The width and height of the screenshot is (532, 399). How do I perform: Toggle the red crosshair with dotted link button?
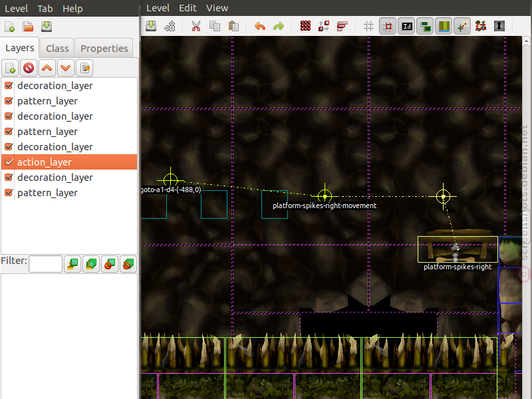[x=462, y=26]
